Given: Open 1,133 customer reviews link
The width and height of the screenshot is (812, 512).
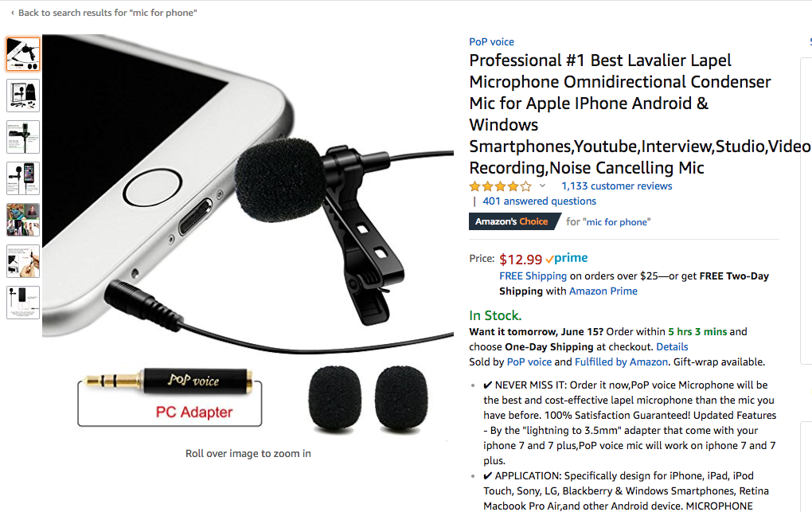Looking at the screenshot, I should click(x=616, y=186).
